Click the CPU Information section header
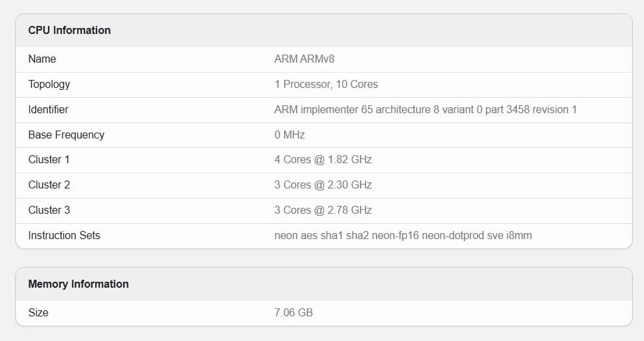The image size is (644, 341). coord(69,30)
